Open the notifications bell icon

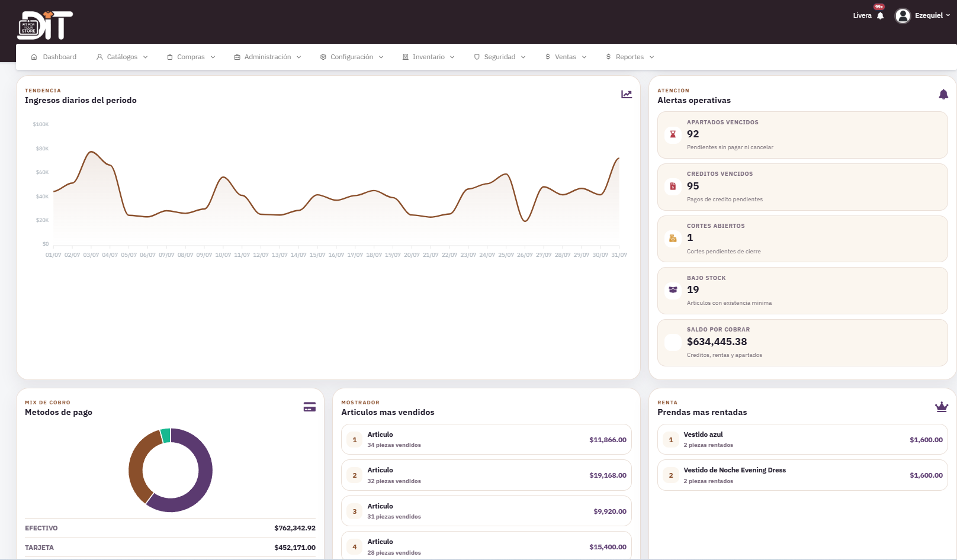pos(880,16)
